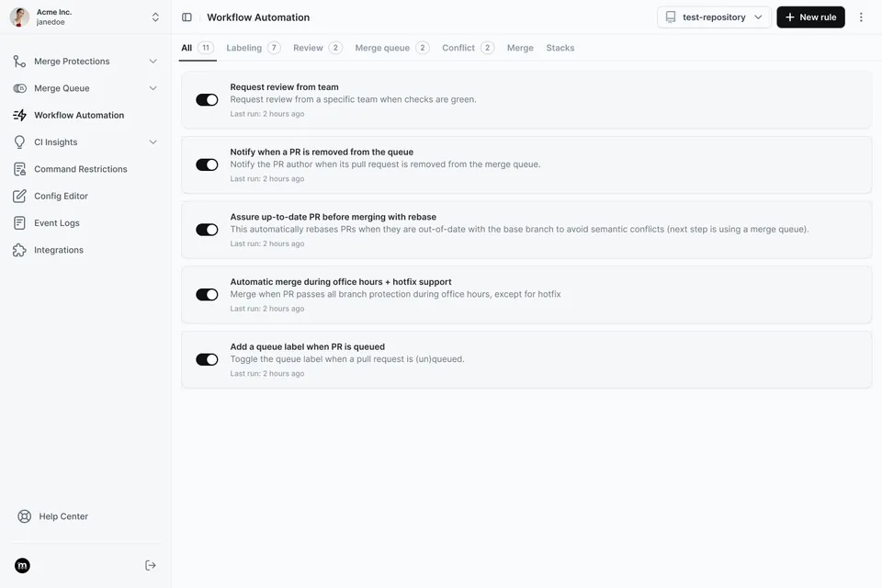Turn off the queue removal notification rule
The width and height of the screenshot is (882, 588).
(x=208, y=163)
